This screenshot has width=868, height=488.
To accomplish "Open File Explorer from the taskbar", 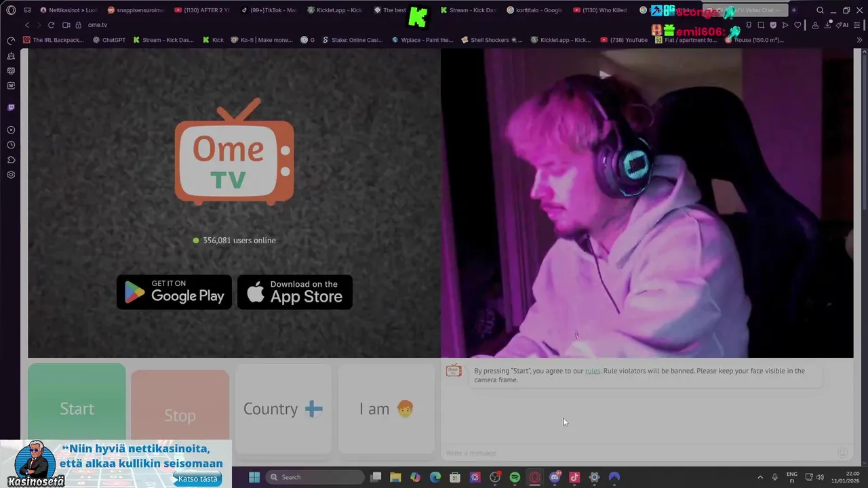I will coord(395,477).
